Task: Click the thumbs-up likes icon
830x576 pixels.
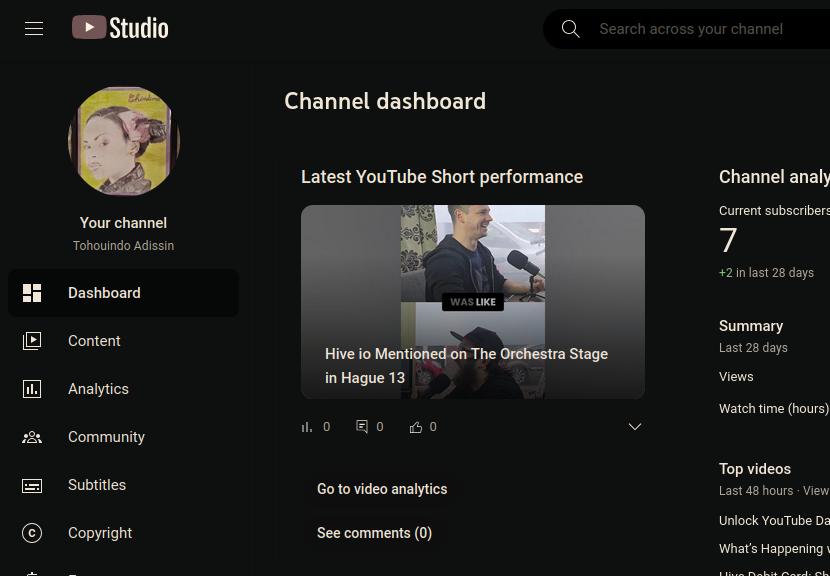Action: coord(416,427)
